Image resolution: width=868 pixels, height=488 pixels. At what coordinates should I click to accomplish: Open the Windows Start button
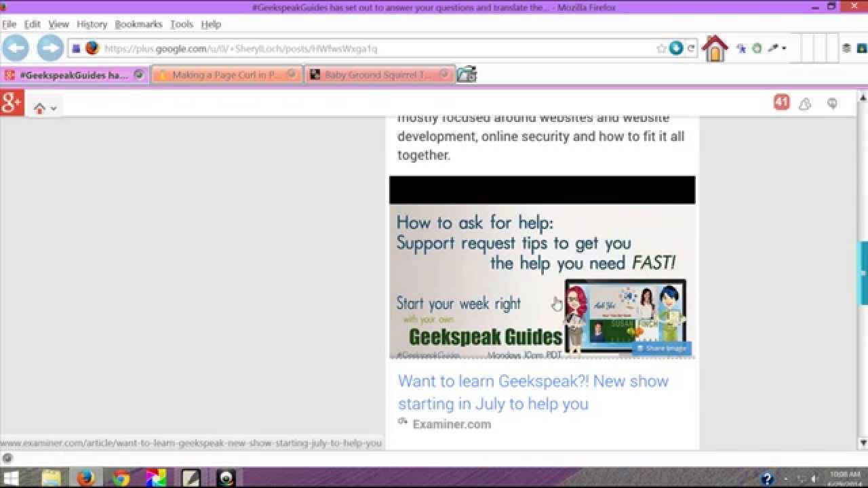pos(12,478)
